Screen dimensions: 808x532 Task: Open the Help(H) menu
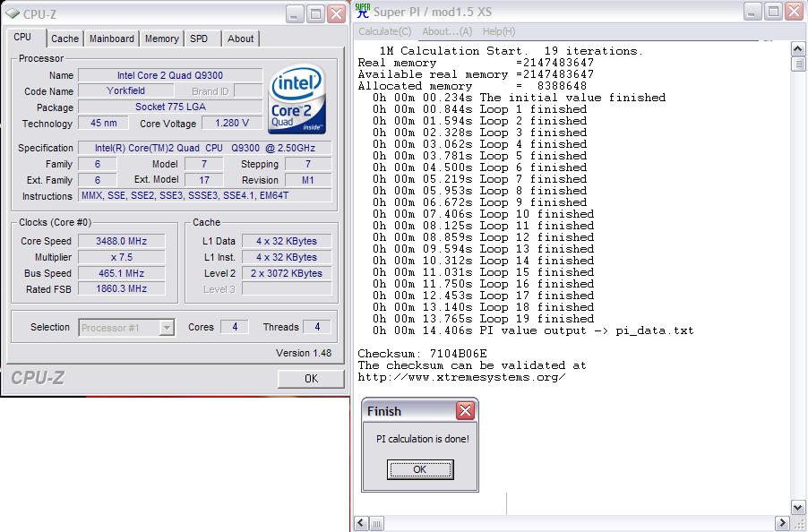[x=499, y=31]
